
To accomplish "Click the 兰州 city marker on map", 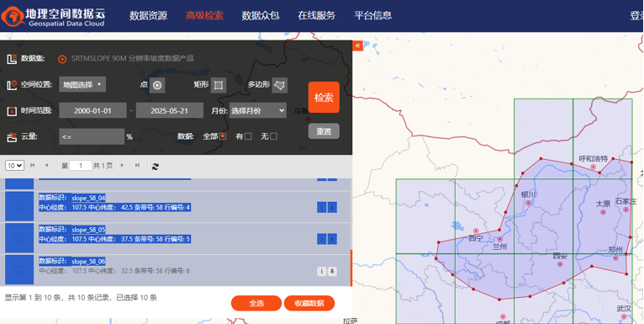I will [x=500, y=239].
